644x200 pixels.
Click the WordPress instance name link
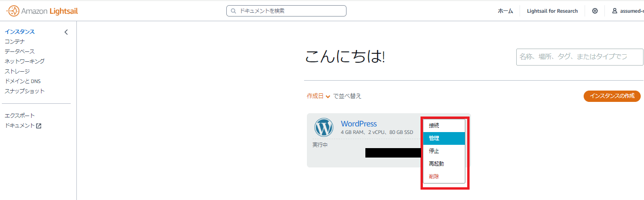tap(359, 124)
